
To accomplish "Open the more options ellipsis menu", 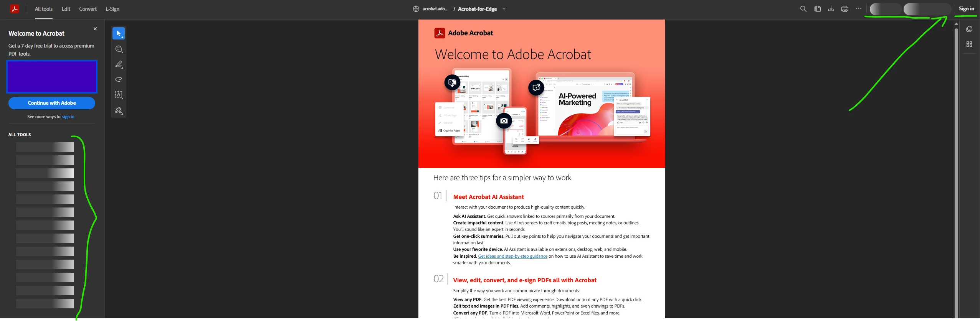I will point(859,9).
